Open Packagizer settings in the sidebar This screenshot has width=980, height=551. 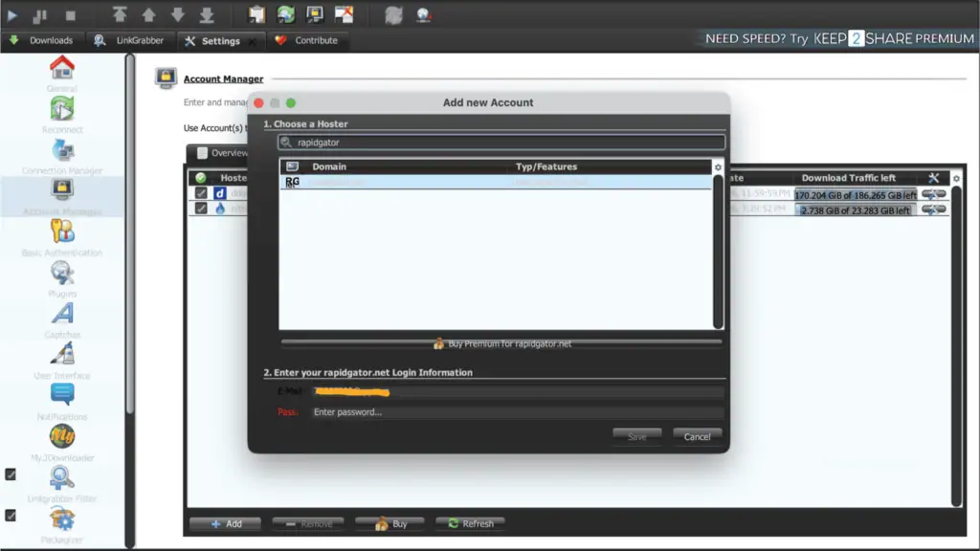62,525
